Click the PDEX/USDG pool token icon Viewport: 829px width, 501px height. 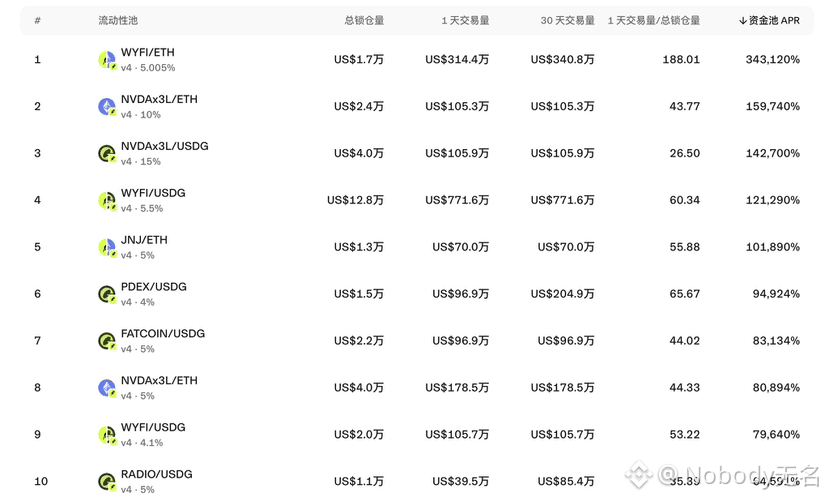tap(107, 294)
